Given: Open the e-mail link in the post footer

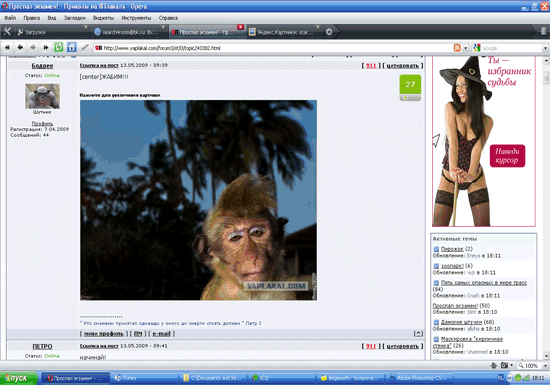Looking at the screenshot, I should pyautogui.click(x=161, y=333).
